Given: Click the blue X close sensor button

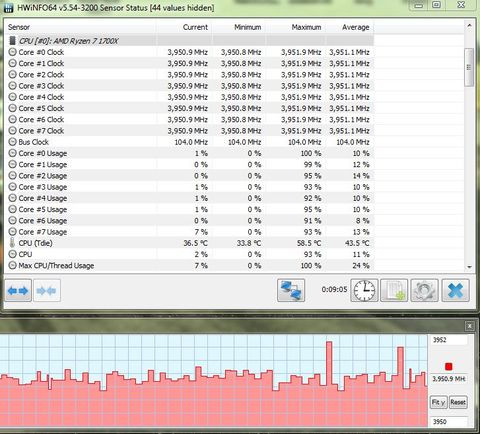Looking at the screenshot, I should click(455, 290).
